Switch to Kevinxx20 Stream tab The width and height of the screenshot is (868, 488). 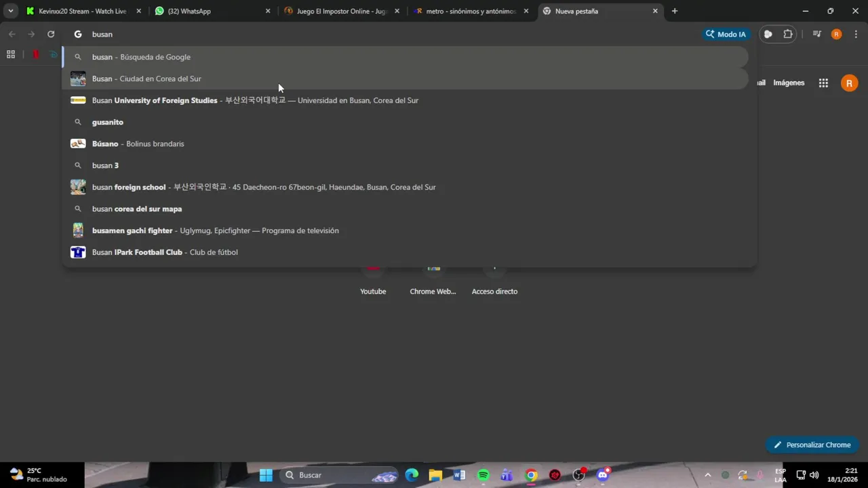pyautogui.click(x=83, y=11)
